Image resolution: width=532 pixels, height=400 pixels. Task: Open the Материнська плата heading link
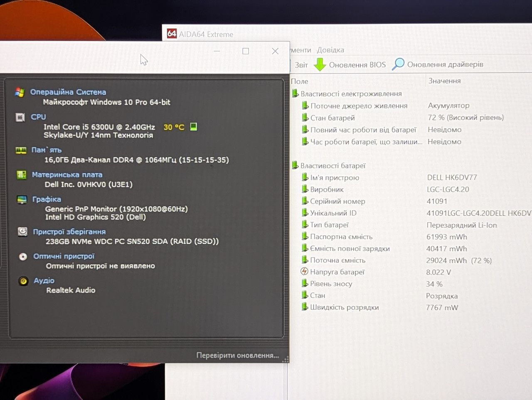(67, 174)
